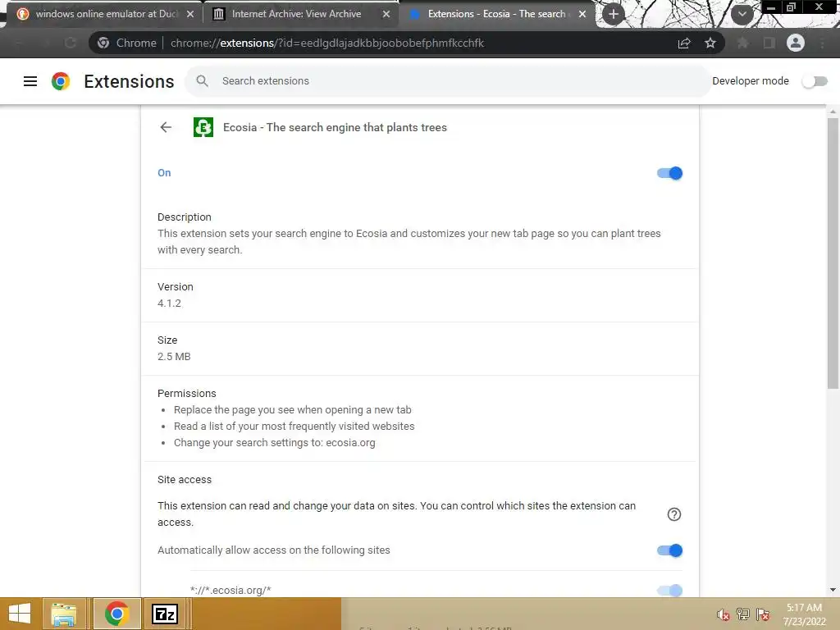
Task: Click the Ecosia extension green icon
Action: [203, 127]
